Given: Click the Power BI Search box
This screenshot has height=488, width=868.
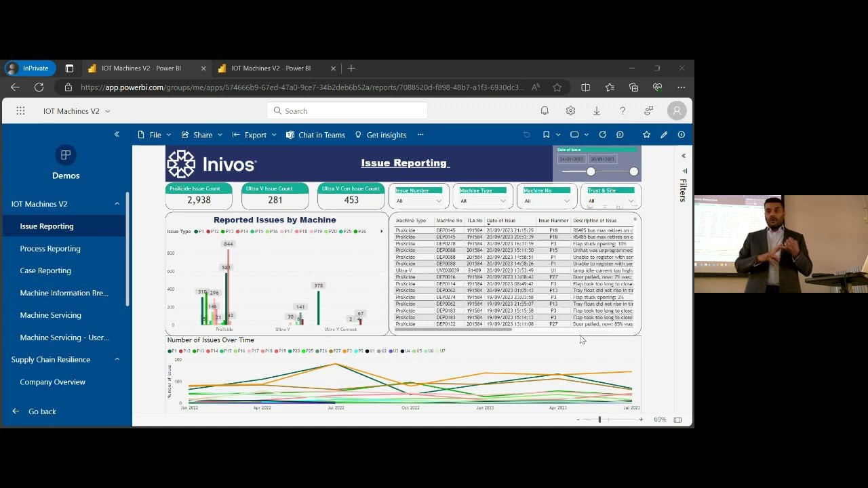Looking at the screenshot, I should click(347, 111).
